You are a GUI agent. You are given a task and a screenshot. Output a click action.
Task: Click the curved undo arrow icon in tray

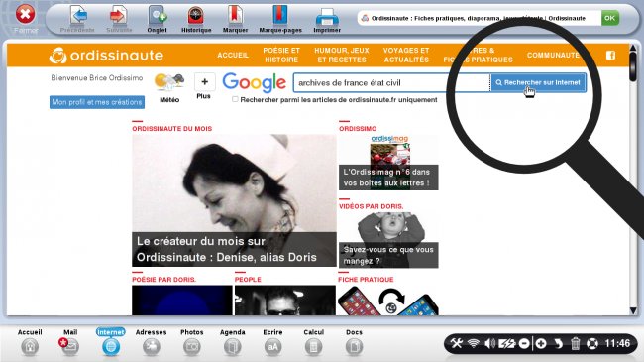558,343
